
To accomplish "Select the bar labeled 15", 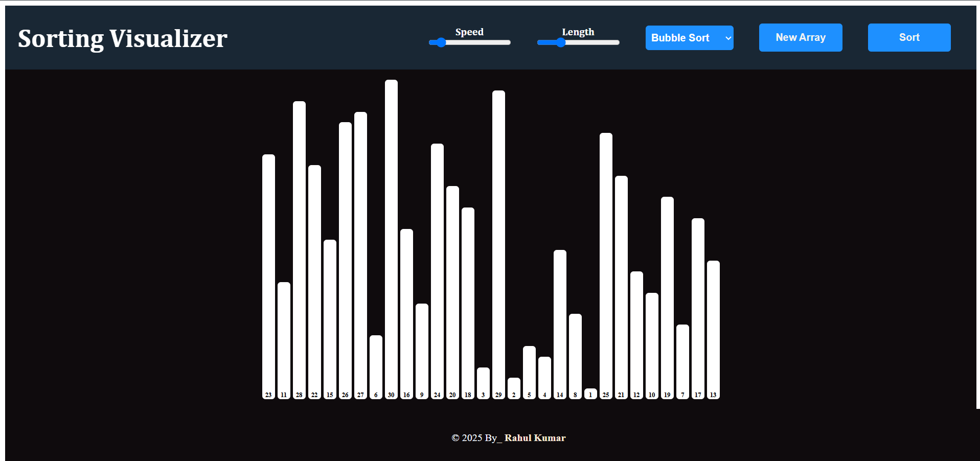I will tap(330, 319).
